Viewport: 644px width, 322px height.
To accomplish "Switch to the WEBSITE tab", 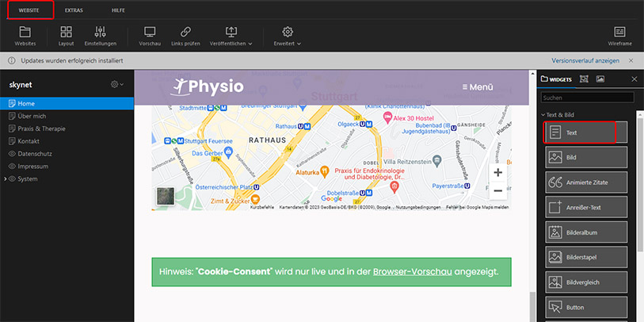I will [29, 10].
